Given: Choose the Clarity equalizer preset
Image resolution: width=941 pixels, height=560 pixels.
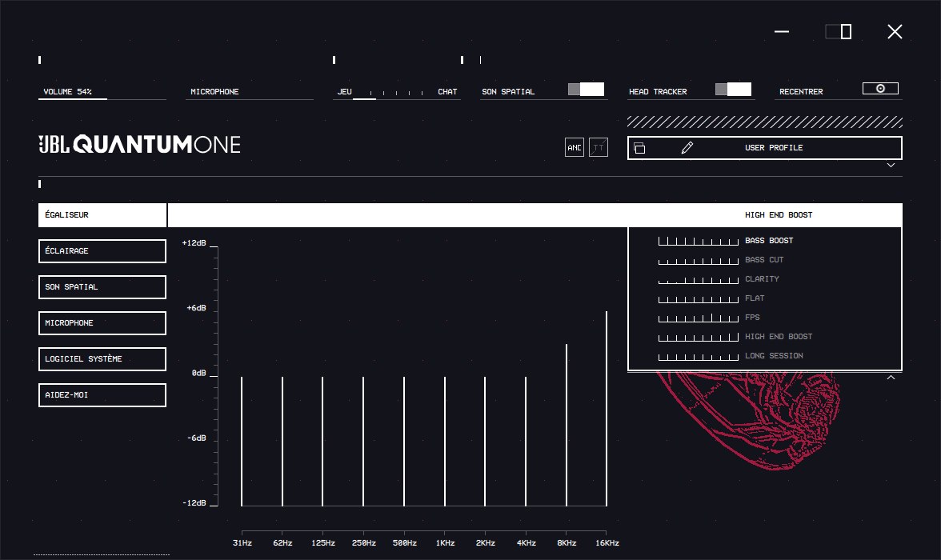Looking at the screenshot, I should click(x=765, y=279).
